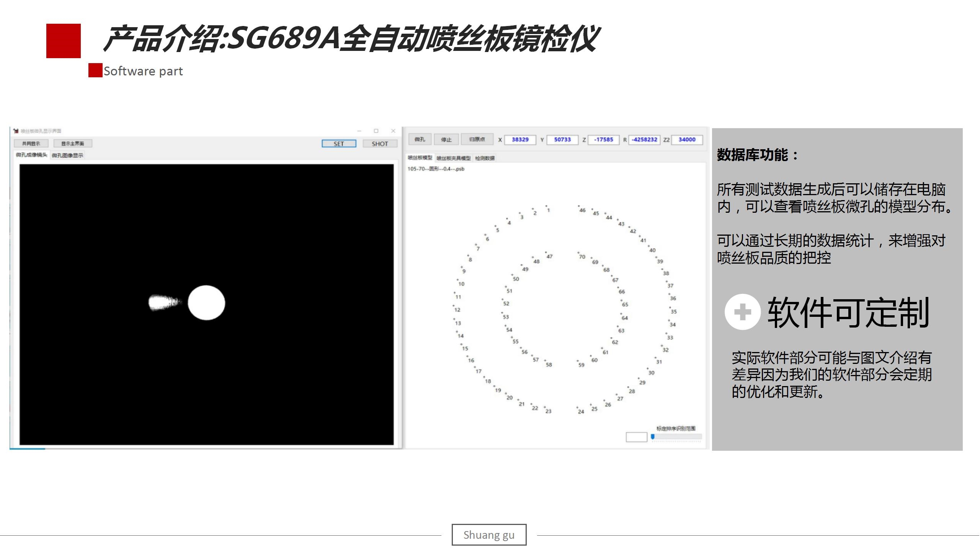Viewport: 980px width, 551px height.
Task: Click the 标定排序识别范围 slider handle
Action: pos(653,437)
